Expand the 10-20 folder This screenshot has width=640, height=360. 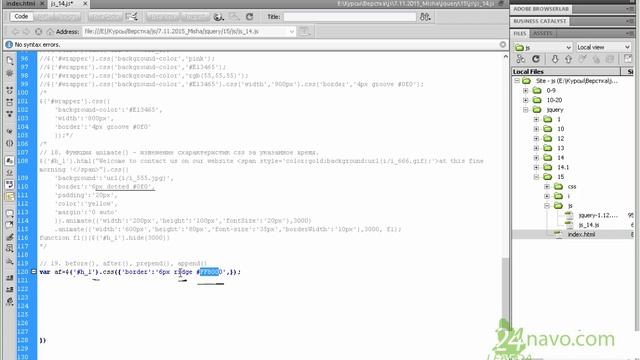click(x=526, y=100)
